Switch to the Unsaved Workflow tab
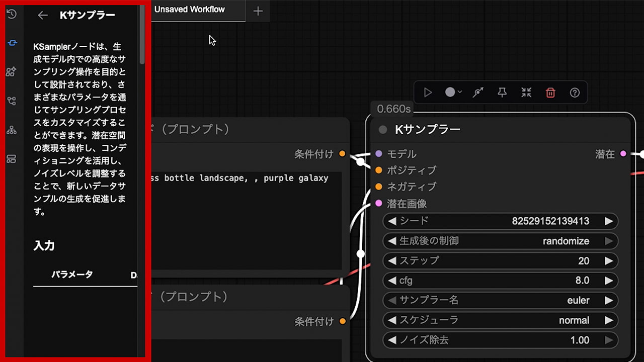The width and height of the screenshot is (644, 362). coord(190,10)
